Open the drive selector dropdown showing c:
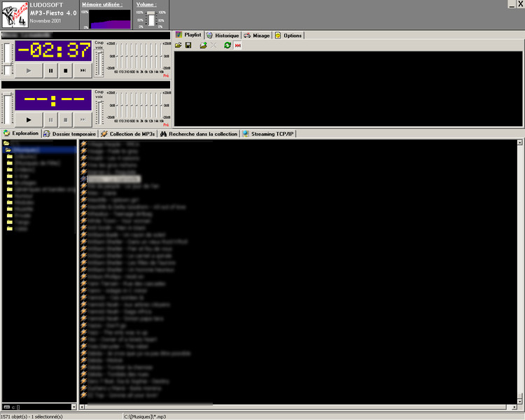525x420 pixels. (x=73, y=406)
